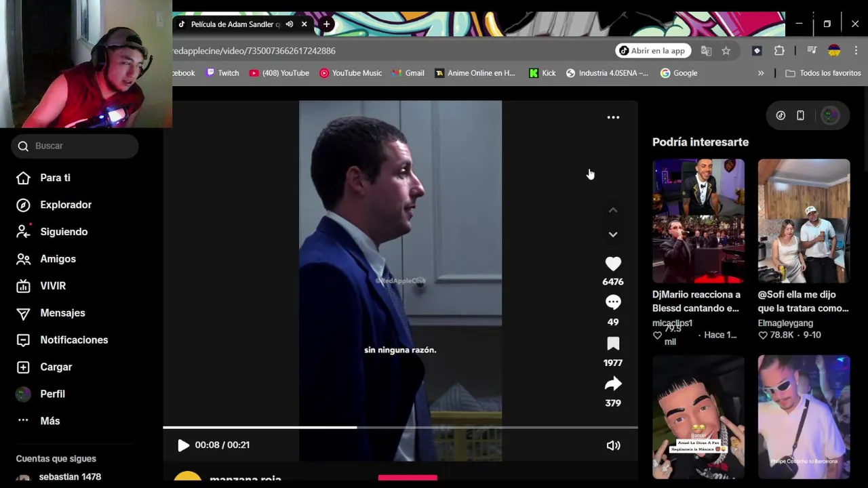Click the Mensajes paper-plane icon
The image size is (868, 488).
[23, 313]
